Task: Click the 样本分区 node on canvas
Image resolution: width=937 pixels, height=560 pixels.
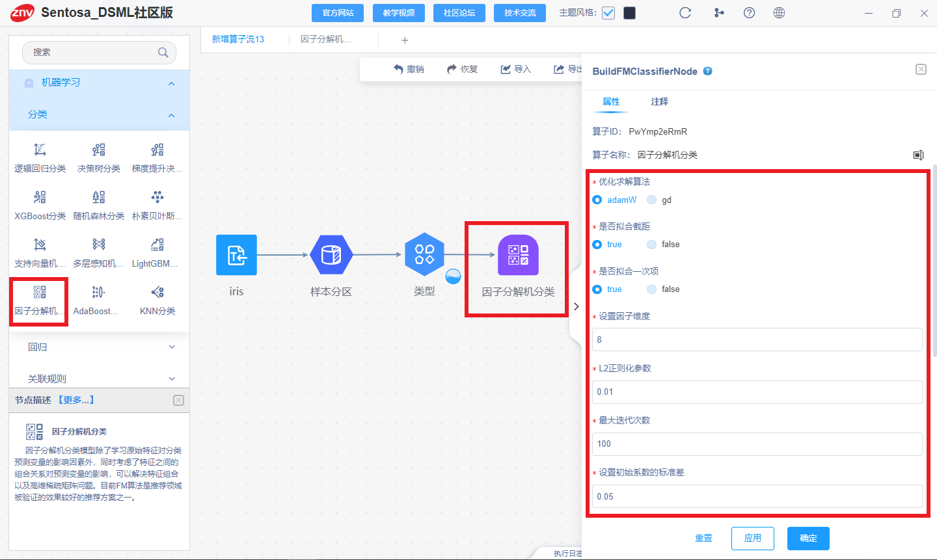Action: (331, 255)
